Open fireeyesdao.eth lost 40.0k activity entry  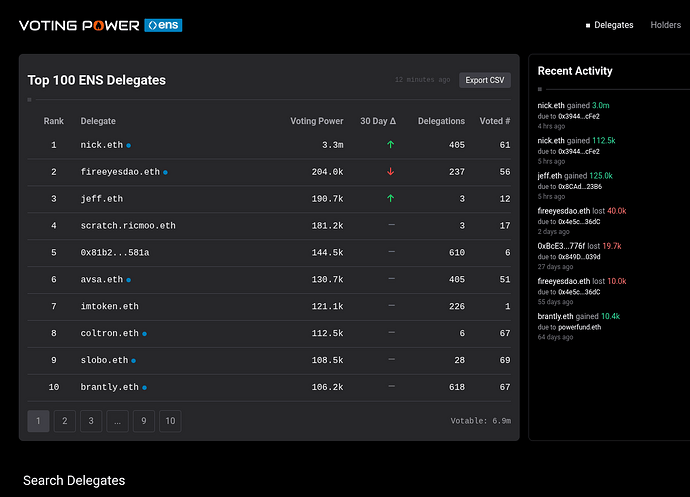[x=582, y=221]
